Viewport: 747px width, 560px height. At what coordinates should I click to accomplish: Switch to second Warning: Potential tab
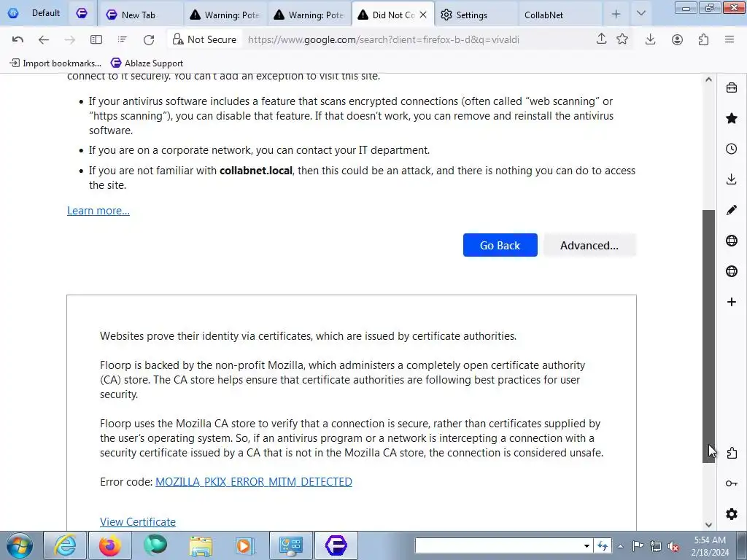tap(309, 15)
